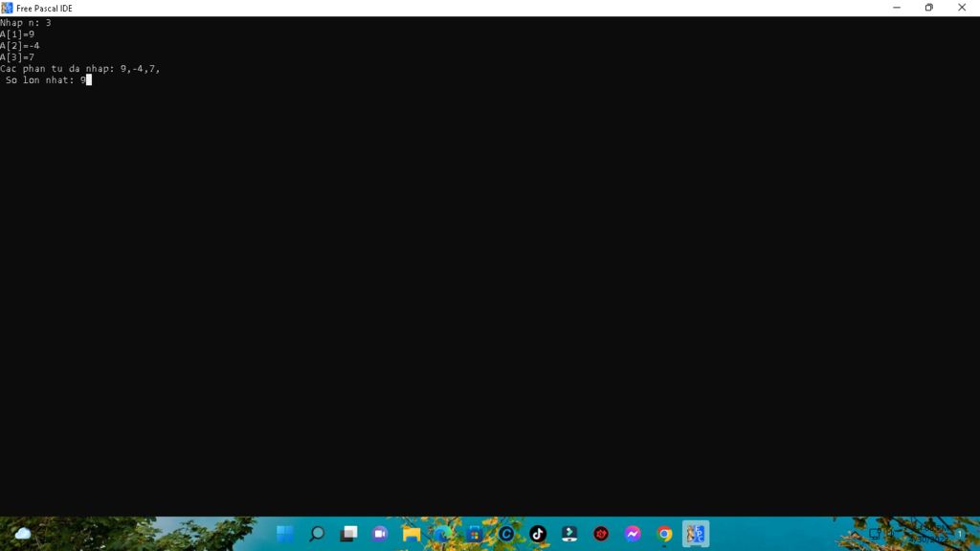Minimize the Free Pascal IDE window
The image size is (980, 551).
[x=897, y=8]
